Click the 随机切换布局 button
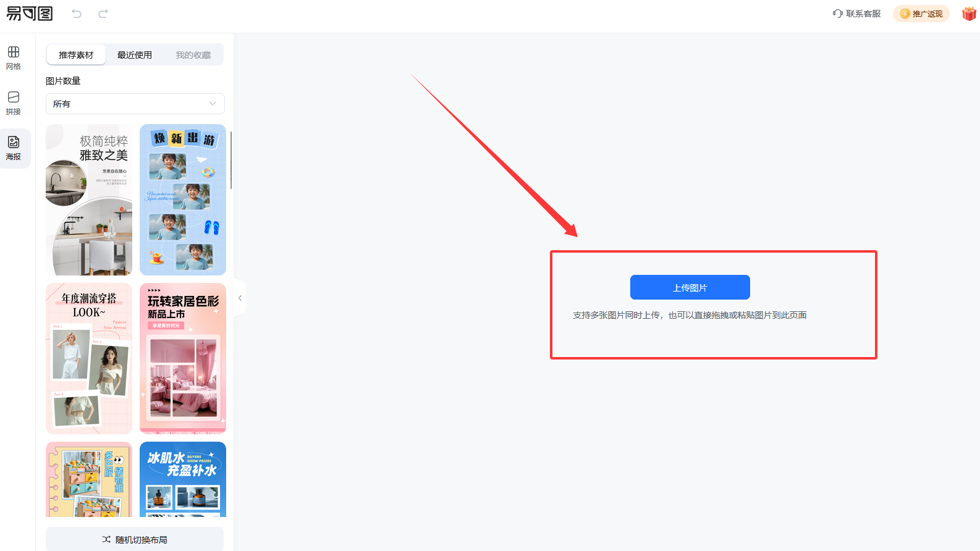Image resolution: width=980 pixels, height=551 pixels. (x=135, y=539)
